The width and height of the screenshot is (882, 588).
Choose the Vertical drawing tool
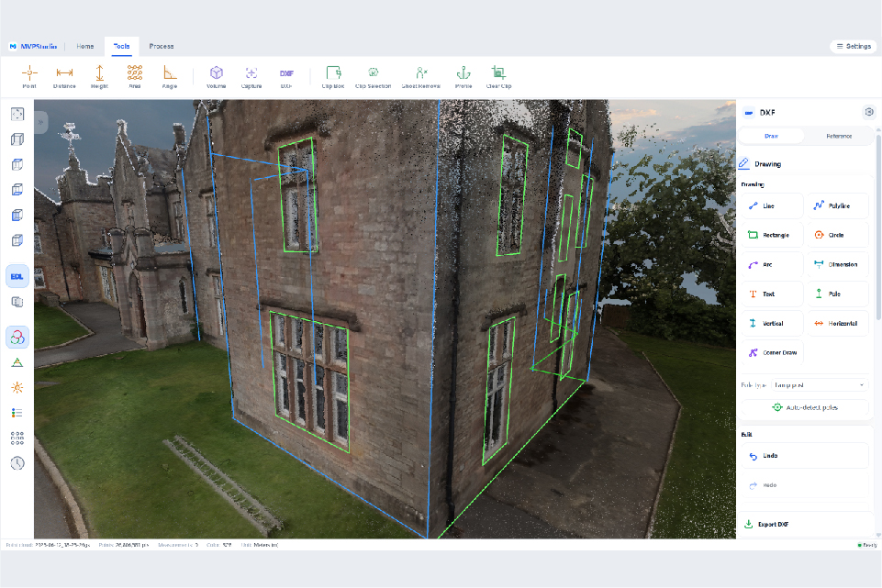(x=772, y=323)
